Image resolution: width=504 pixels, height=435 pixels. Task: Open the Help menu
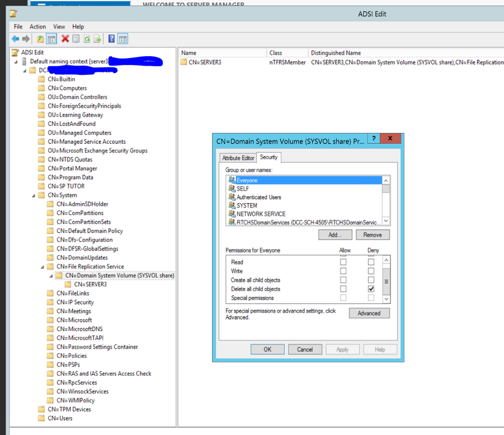click(x=78, y=26)
